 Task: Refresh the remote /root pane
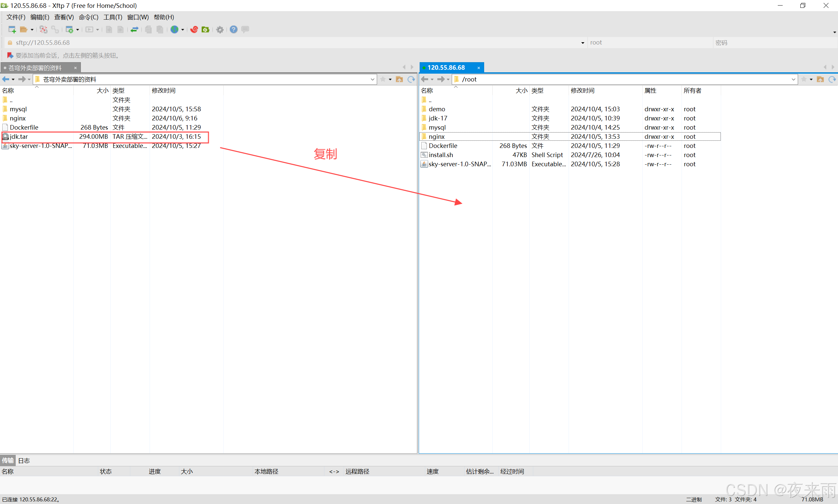pyautogui.click(x=831, y=79)
